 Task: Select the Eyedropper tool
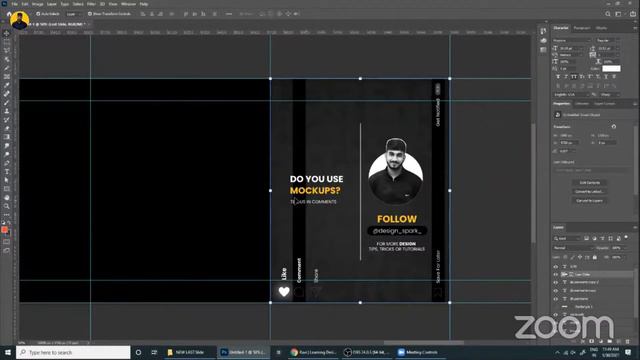pyautogui.click(x=7, y=85)
